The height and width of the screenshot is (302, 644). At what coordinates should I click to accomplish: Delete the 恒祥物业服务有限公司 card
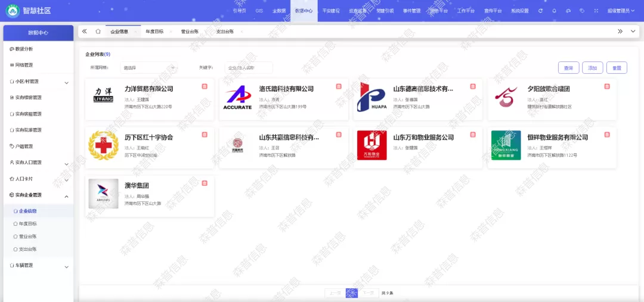(607, 135)
